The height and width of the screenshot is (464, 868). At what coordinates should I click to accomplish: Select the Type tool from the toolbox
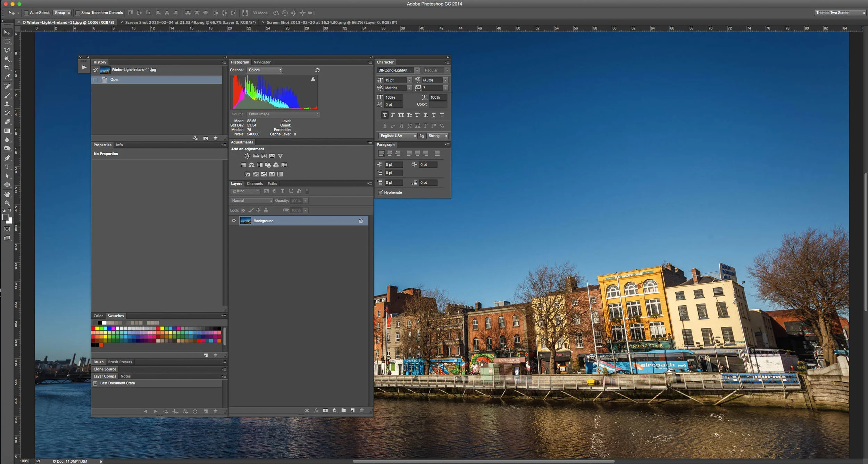[8, 167]
